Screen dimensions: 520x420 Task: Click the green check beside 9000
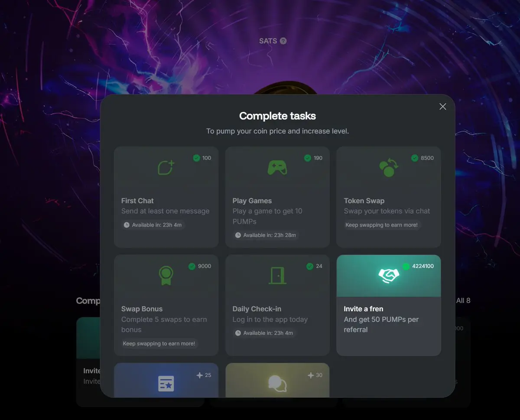coord(192,266)
